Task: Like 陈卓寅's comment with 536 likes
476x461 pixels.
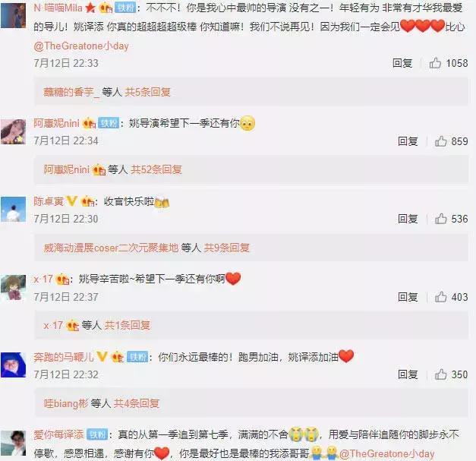Action: pos(440,219)
